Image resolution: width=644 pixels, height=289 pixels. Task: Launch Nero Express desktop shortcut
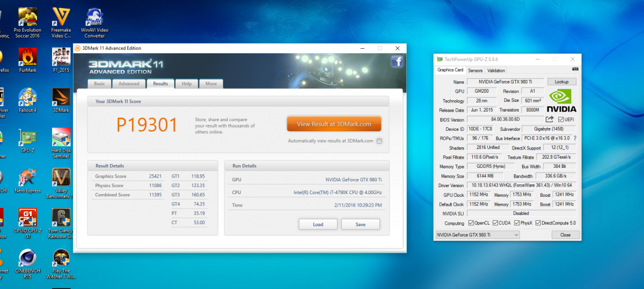[27, 181]
